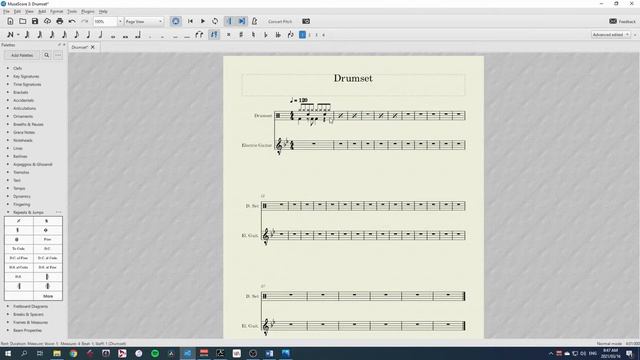Open the palettes panel more options button
The height and width of the screenshot is (360, 640).
58,55
